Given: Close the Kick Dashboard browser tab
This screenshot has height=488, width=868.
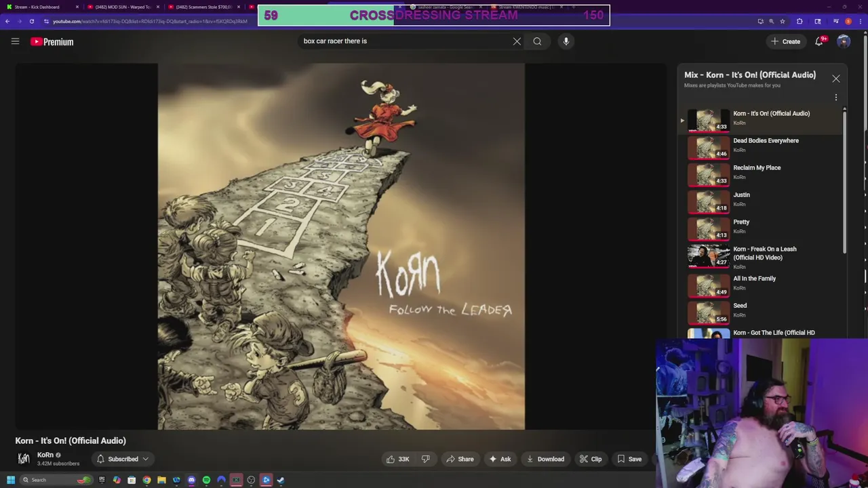Looking at the screenshot, I should point(77,7).
